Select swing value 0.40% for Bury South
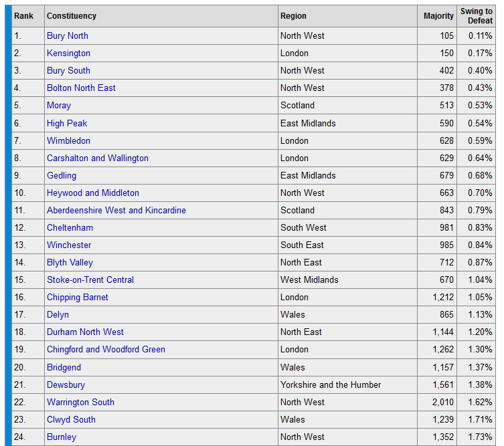The width and height of the screenshot is (504, 446). pos(480,70)
